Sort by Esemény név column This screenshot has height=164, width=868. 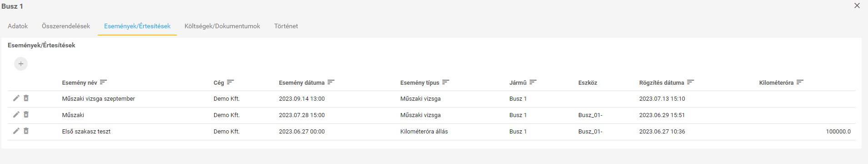coord(103,82)
